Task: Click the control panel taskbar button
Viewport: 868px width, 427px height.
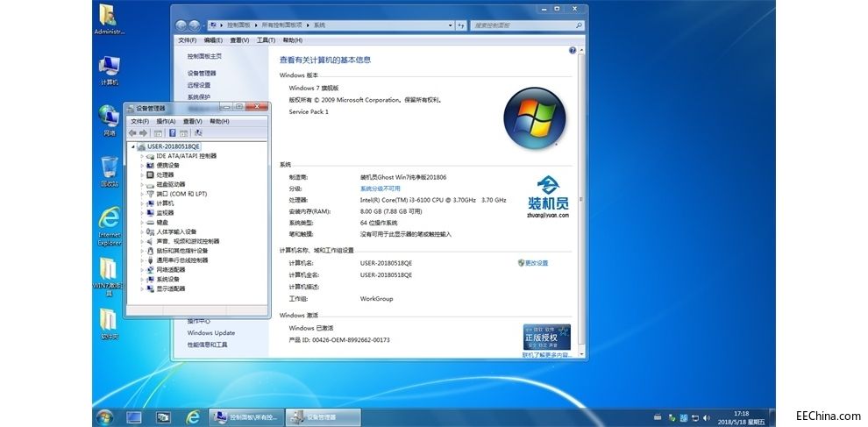Action: pyautogui.click(x=247, y=417)
